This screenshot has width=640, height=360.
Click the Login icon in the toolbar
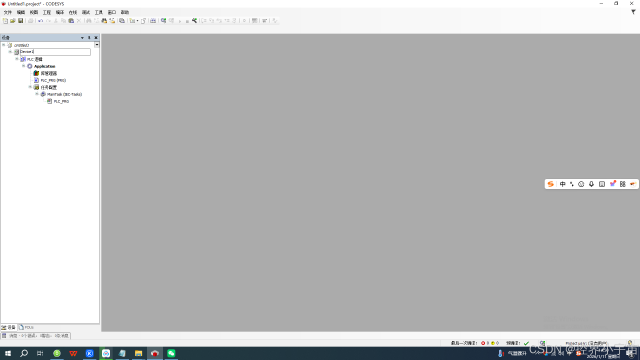point(163,21)
